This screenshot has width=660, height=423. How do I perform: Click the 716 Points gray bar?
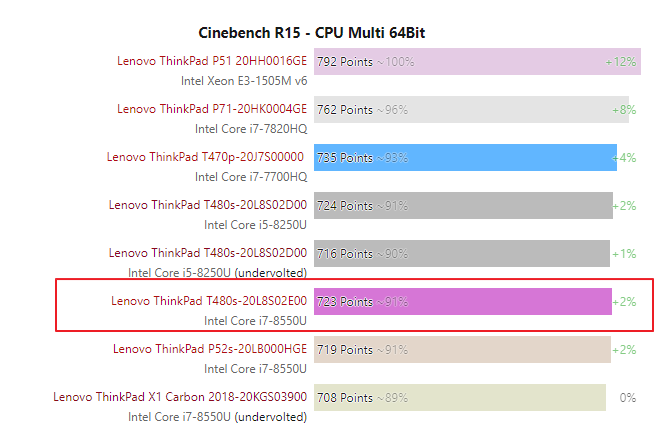click(x=462, y=253)
